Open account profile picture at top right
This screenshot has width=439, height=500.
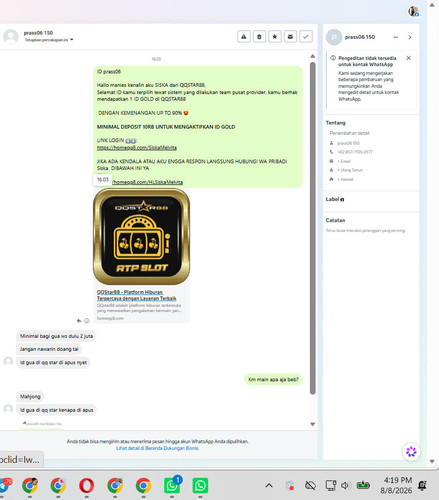414,11
